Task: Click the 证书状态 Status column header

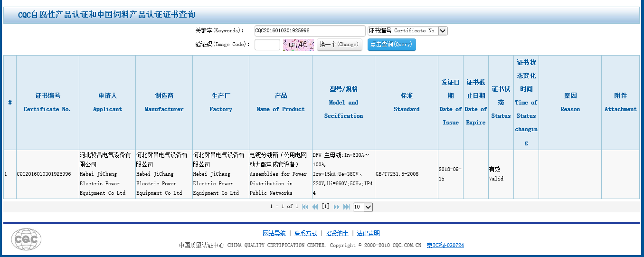Action: coord(501,103)
